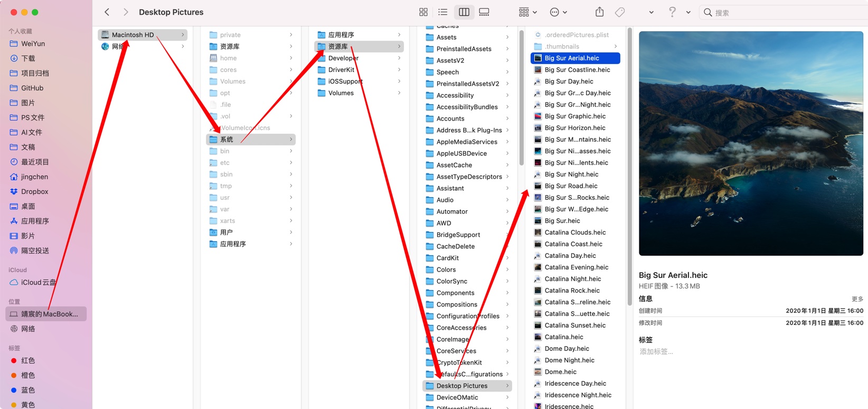Select the Desktop Pictures folder
The image size is (868, 409).
467,385
